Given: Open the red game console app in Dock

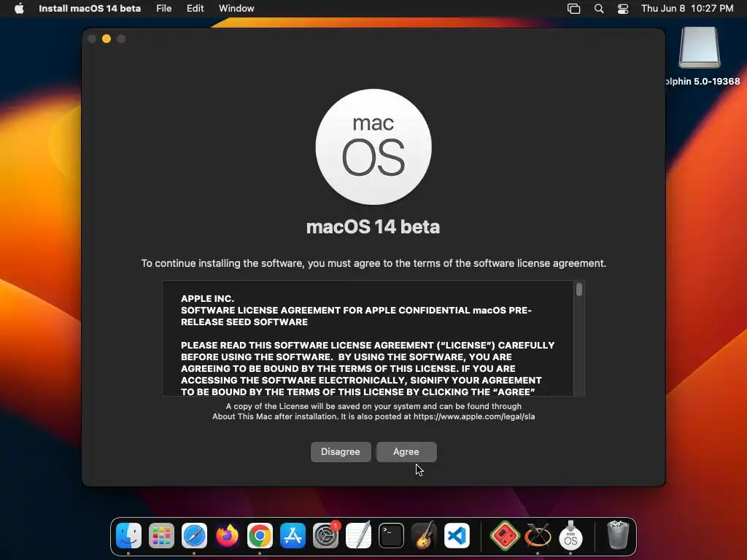Looking at the screenshot, I should coord(505,536).
